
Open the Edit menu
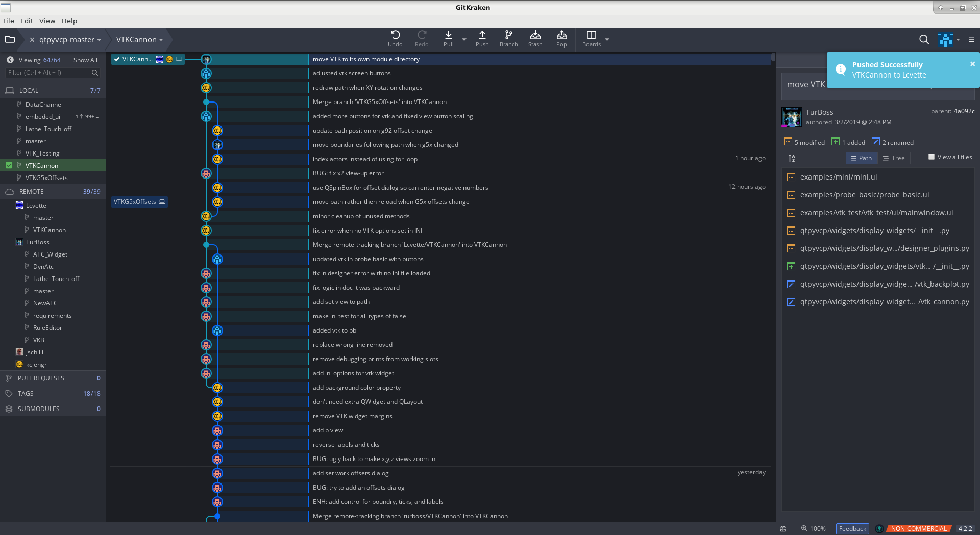[27, 21]
